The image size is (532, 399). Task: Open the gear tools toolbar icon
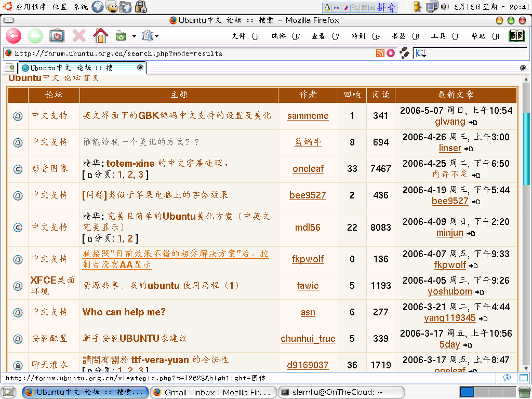pos(148,36)
